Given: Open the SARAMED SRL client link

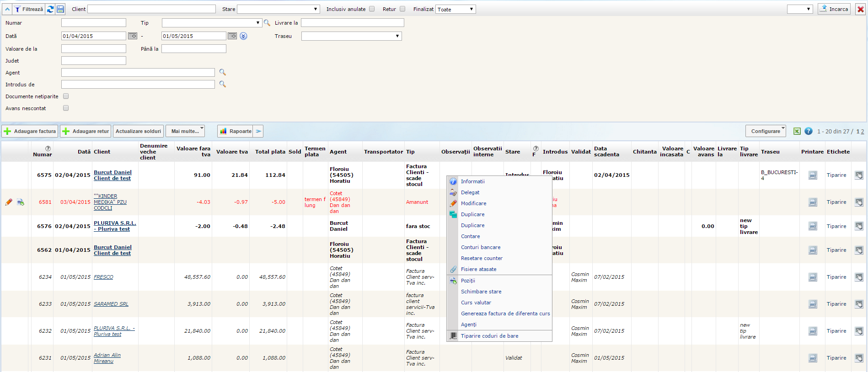Looking at the screenshot, I should 111,304.
